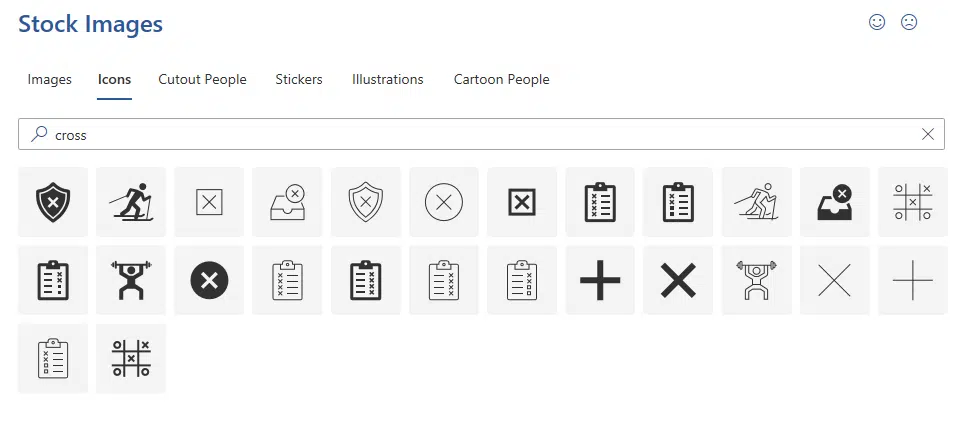Select the solid inbox with X badge icon

click(x=835, y=202)
